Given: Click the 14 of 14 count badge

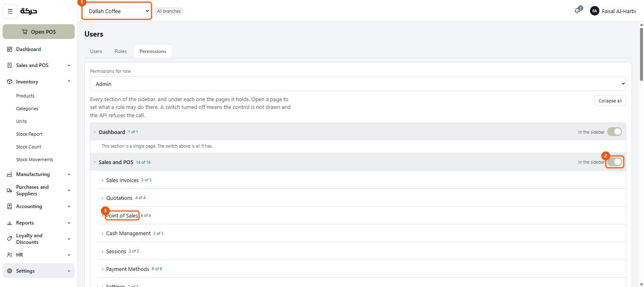Looking at the screenshot, I should tap(143, 162).
